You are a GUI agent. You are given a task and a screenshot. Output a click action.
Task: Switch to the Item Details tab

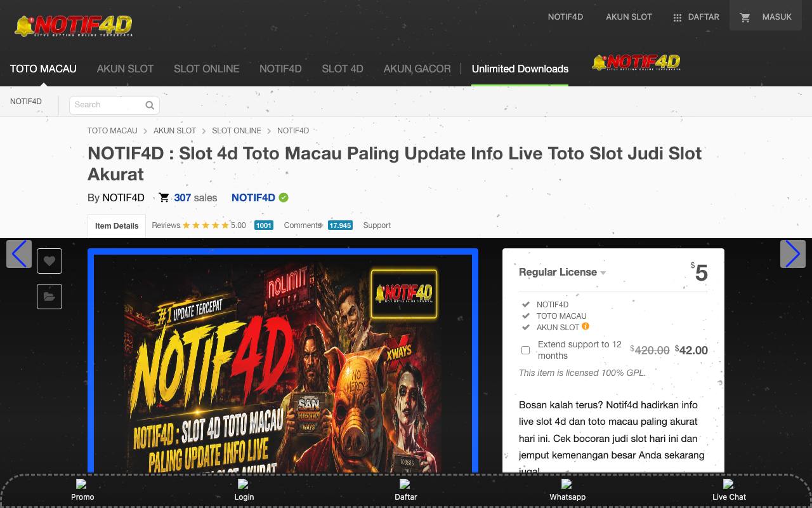click(x=117, y=226)
